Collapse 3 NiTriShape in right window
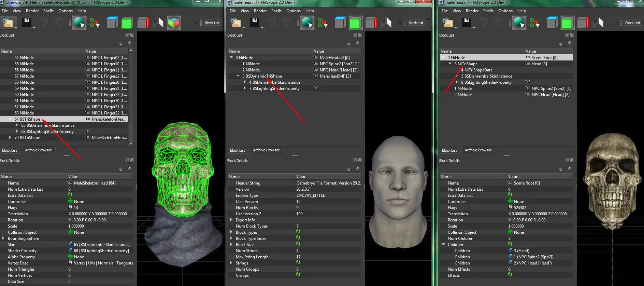This screenshot has height=286, width=644. [x=450, y=64]
